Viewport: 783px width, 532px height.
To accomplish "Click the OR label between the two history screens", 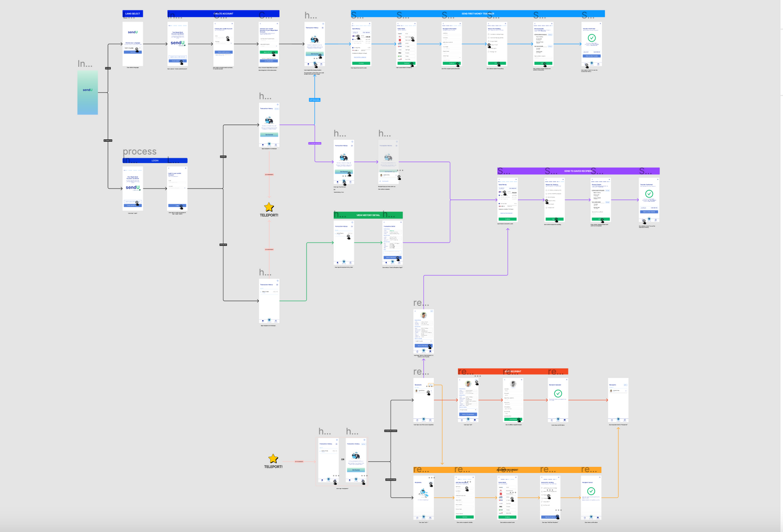I will click(343, 460).
